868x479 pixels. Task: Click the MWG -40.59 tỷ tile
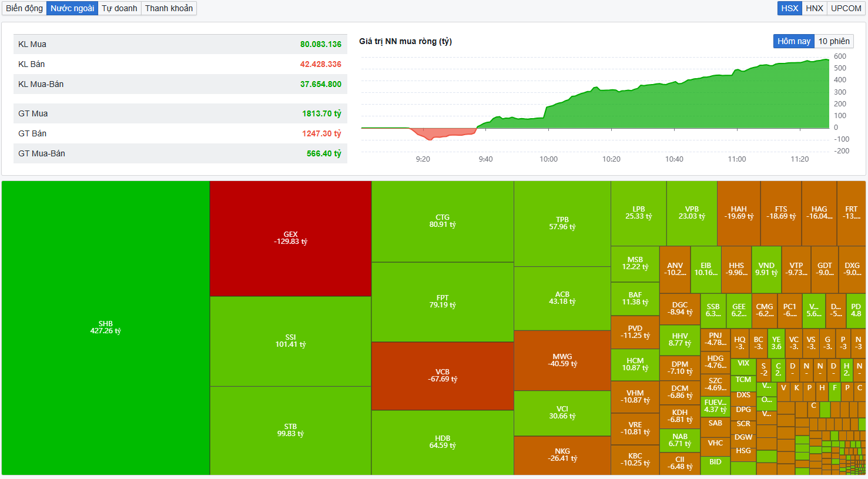tap(562, 361)
